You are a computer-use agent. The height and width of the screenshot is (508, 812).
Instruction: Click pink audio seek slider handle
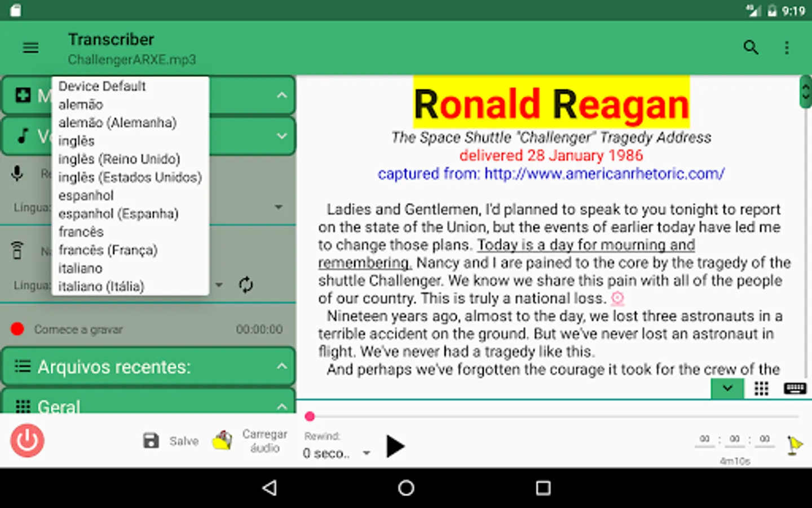310,417
